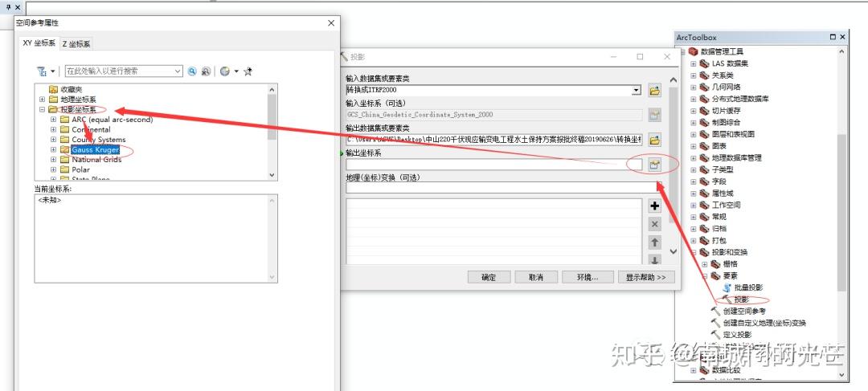
Task: Expand the 地理坐标系 folder
Action: [43, 100]
